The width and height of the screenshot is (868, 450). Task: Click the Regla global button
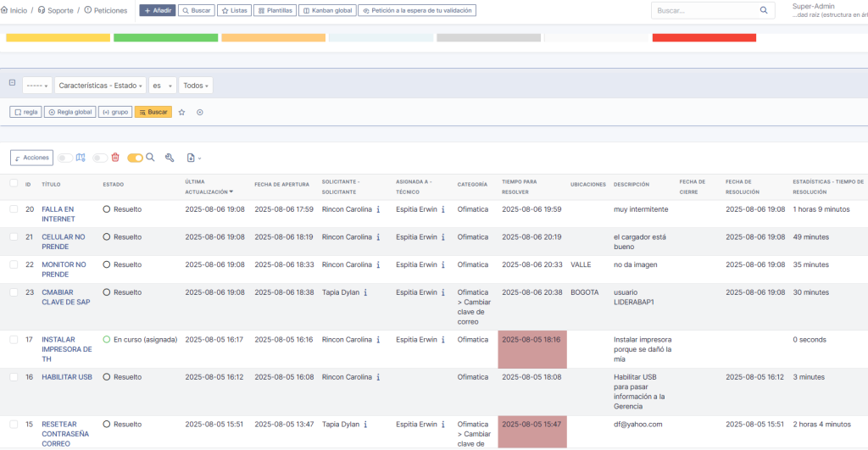pyautogui.click(x=70, y=112)
